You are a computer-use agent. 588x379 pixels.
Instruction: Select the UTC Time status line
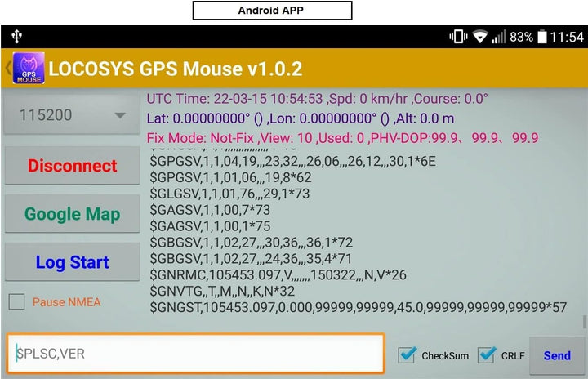pos(317,99)
